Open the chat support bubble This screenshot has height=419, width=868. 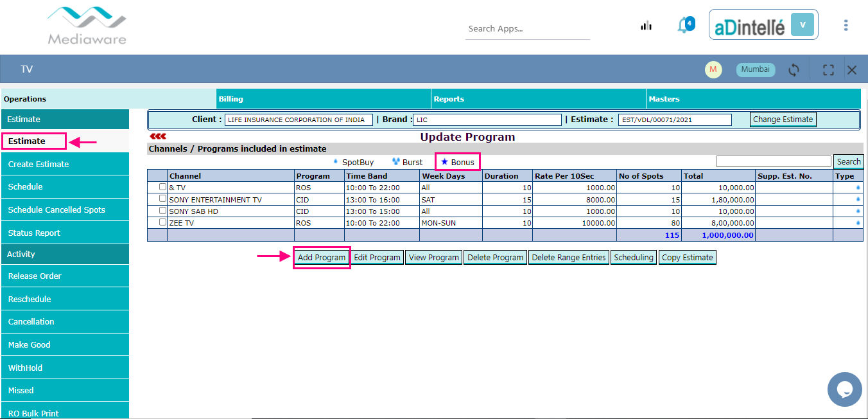point(844,389)
